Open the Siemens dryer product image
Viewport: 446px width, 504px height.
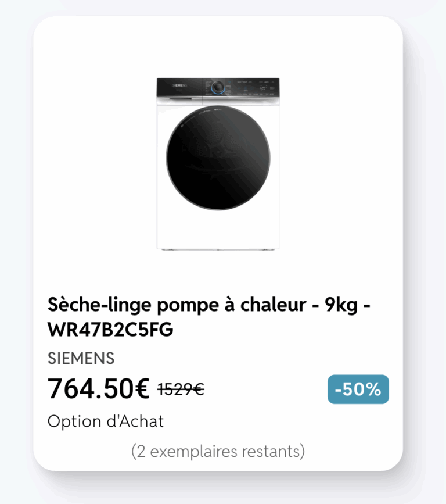[x=218, y=164]
